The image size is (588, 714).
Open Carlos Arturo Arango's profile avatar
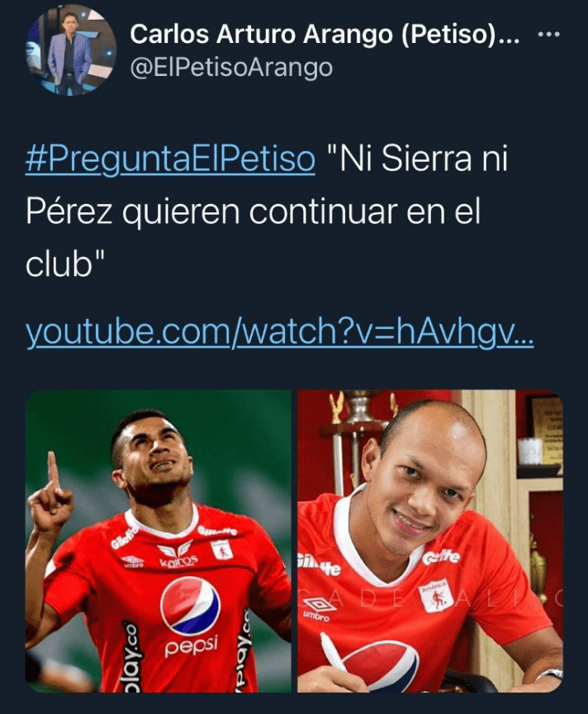[71, 50]
